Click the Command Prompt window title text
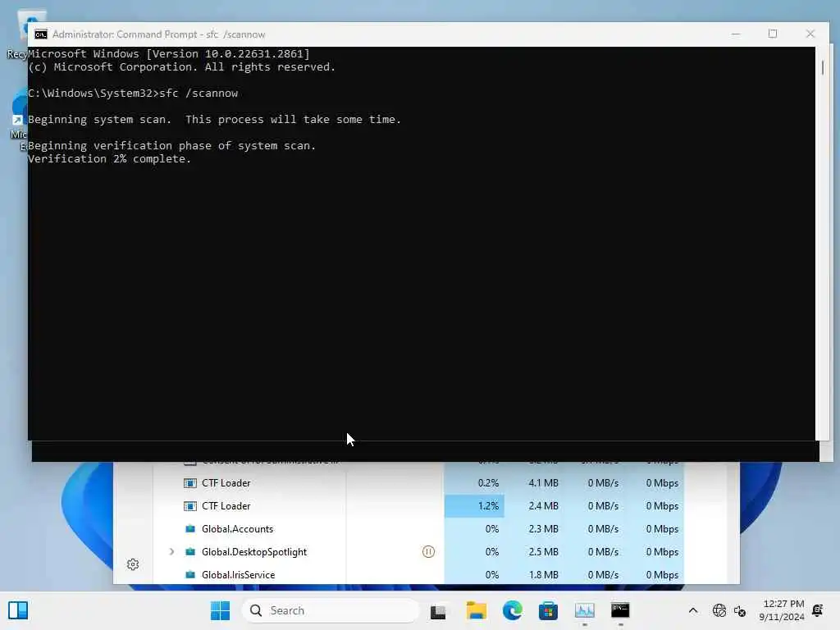Image resolution: width=840 pixels, height=630 pixels. (x=158, y=34)
